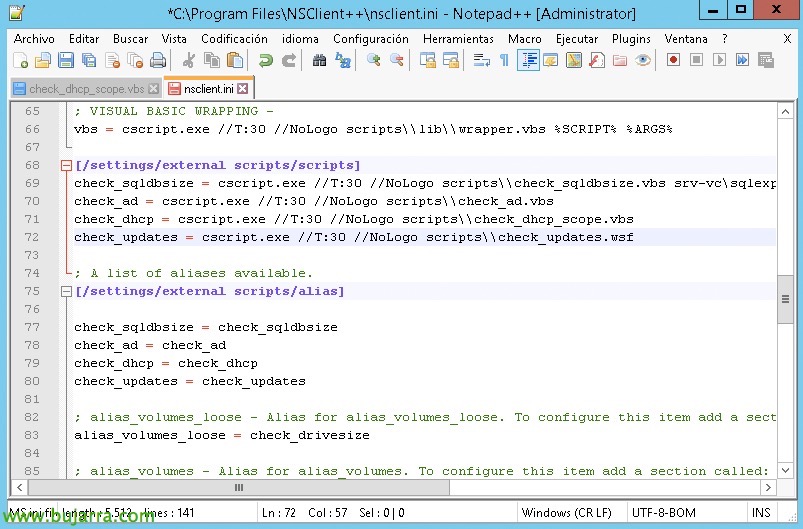Toggle the Monitoring eye icon

coord(643,60)
